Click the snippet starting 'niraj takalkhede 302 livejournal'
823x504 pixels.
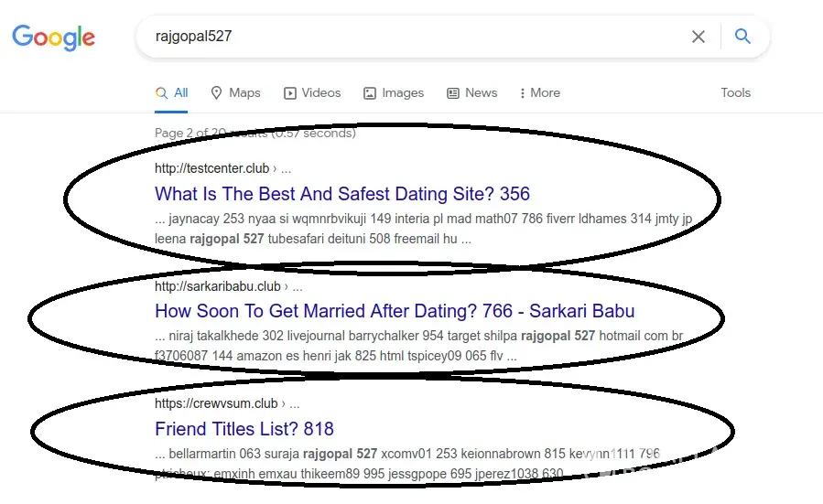[x=419, y=346]
